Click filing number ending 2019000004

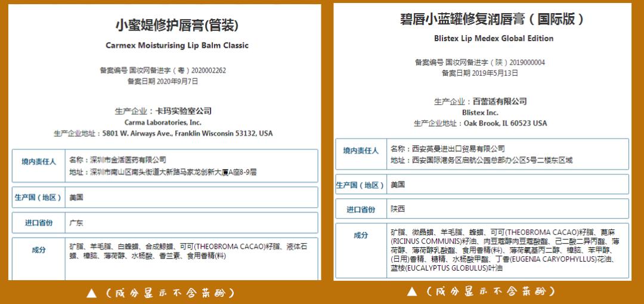[x=479, y=63]
